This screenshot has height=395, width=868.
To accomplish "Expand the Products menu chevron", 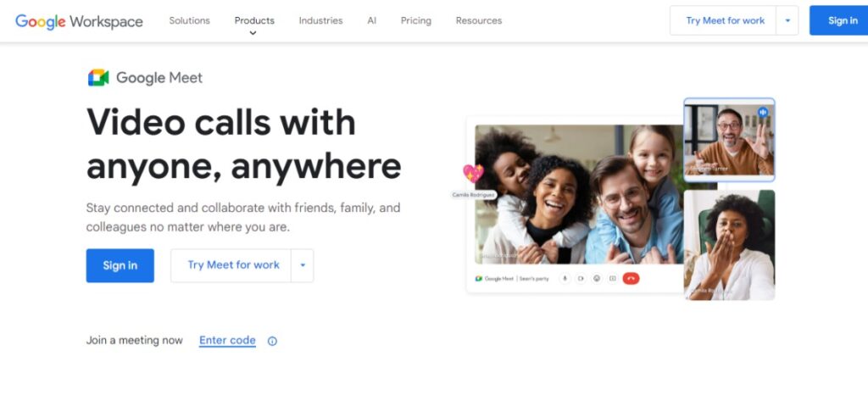I will (253, 33).
